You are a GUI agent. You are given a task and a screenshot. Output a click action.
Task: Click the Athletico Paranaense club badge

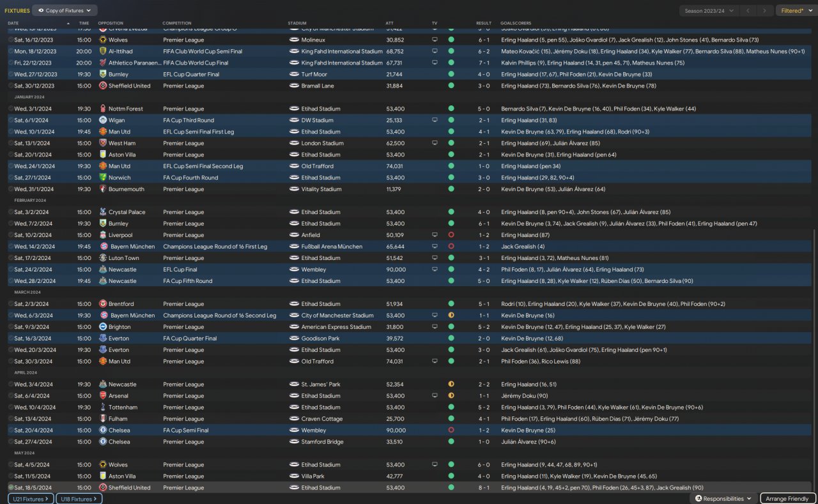[103, 63]
